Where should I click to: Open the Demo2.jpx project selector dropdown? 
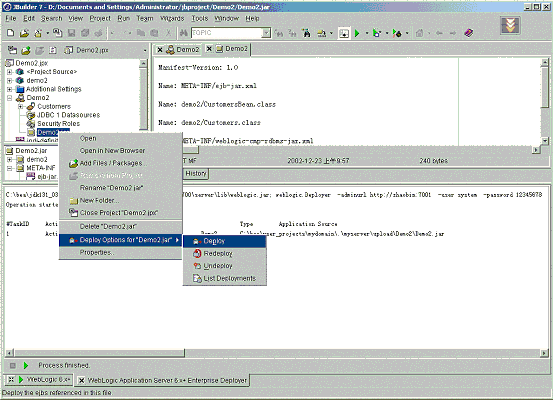pos(145,50)
